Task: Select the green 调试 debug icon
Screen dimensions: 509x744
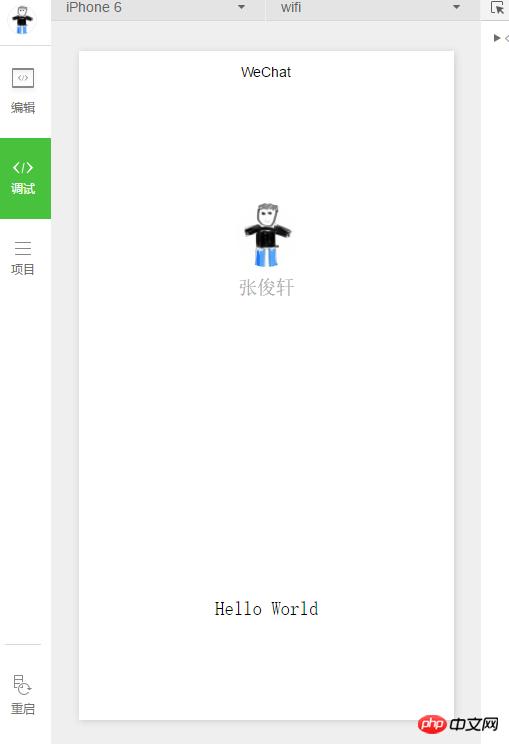Action: tap(23, 167)
